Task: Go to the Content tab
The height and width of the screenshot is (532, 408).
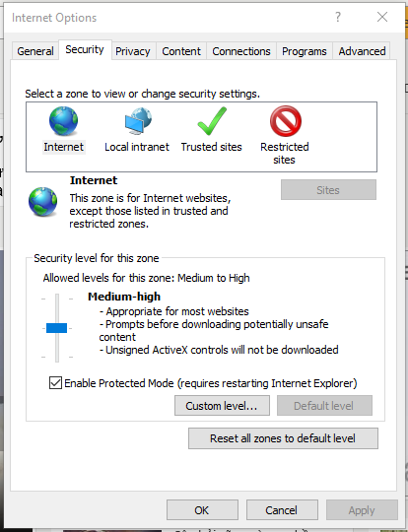Action: pos(181,51)
